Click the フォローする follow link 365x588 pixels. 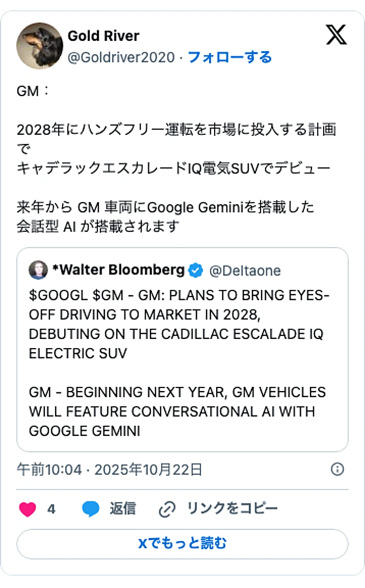(x=230, y=57)
